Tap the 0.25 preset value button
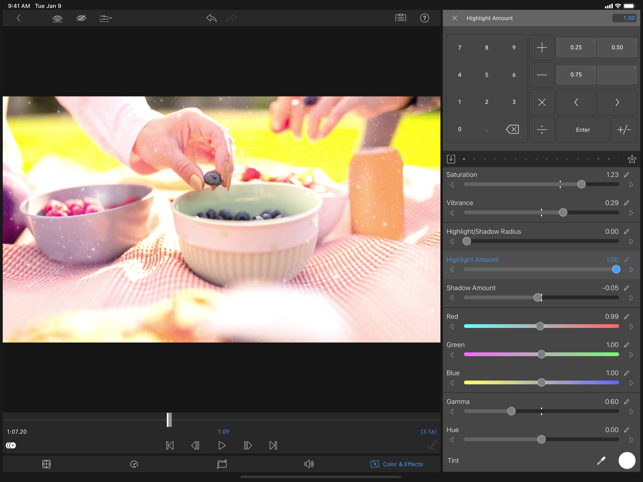The width and height of the screenshot is (643, 482). [x=576, y=47]
